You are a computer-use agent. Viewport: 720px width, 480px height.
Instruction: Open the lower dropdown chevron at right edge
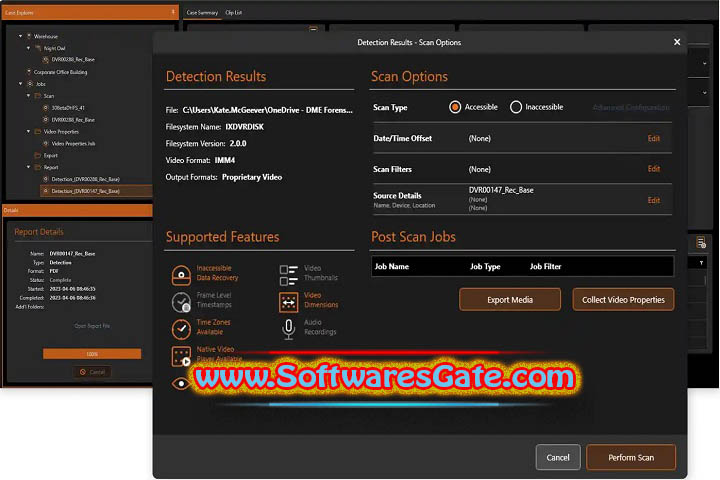(x=704, y=93)
